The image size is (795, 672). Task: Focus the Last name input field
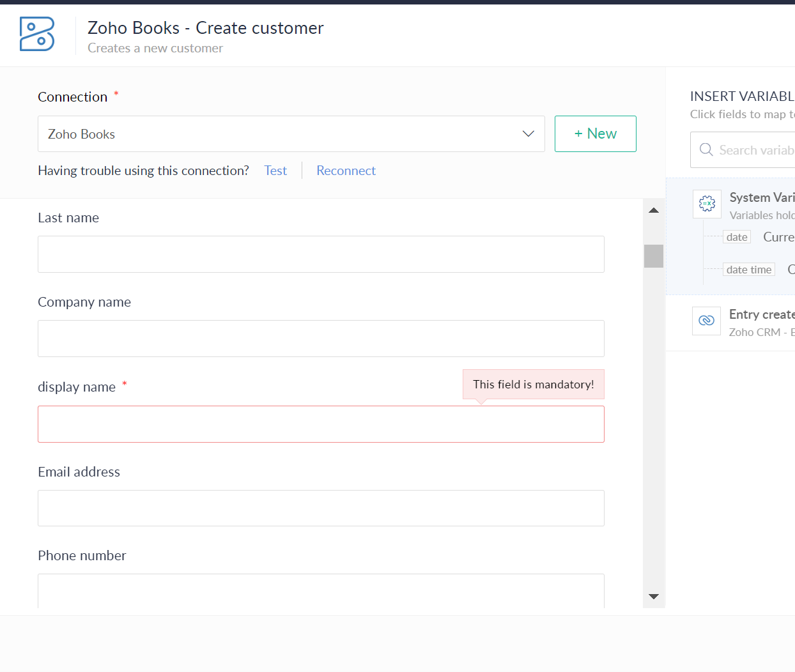[321, 254]
